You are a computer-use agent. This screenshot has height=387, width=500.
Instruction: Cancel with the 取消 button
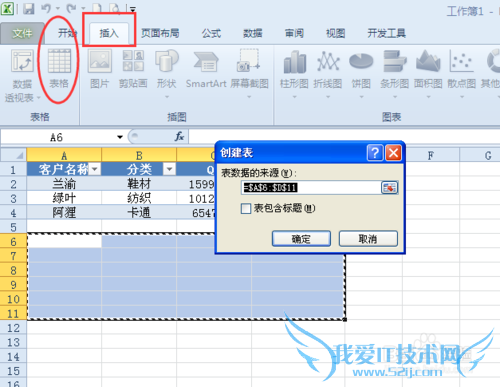[368, 239]
